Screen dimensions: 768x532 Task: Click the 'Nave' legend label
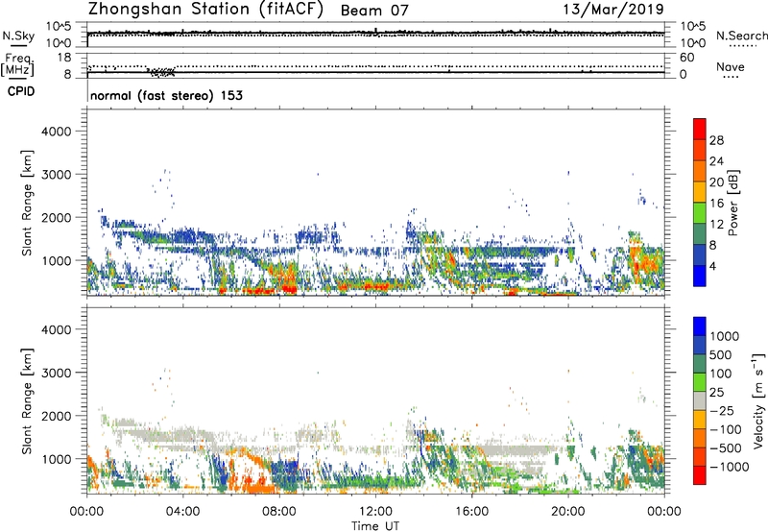pyautogui.click(x=731, y=66)
